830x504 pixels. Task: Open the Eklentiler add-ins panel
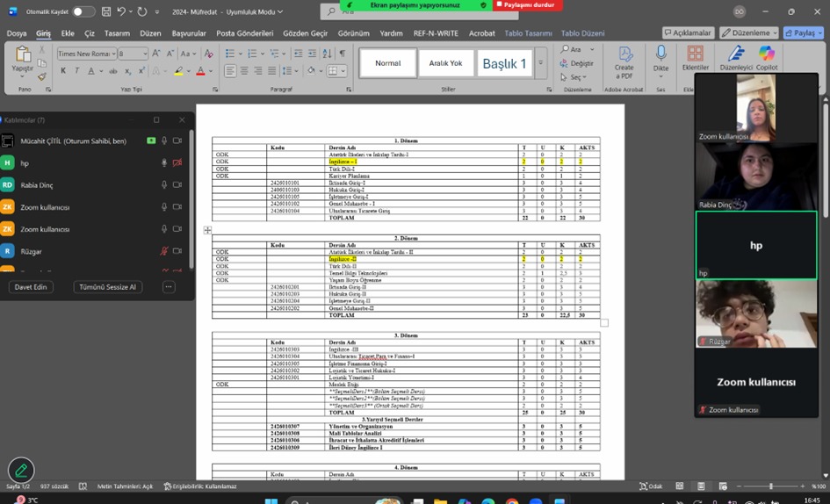(x=695, y=60)
